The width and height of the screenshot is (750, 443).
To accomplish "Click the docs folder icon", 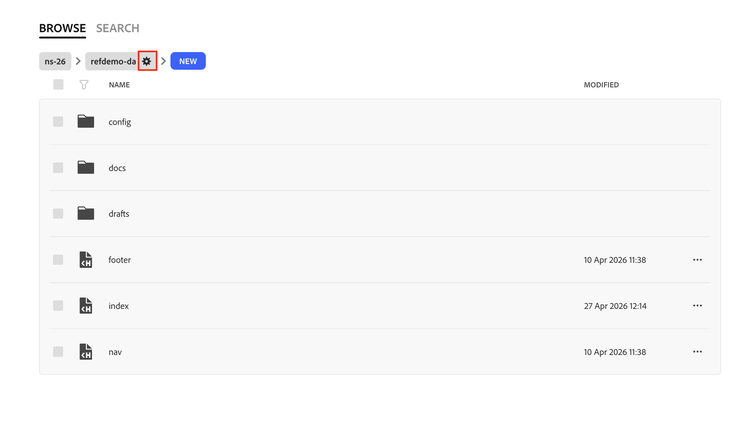I will 86,168.
